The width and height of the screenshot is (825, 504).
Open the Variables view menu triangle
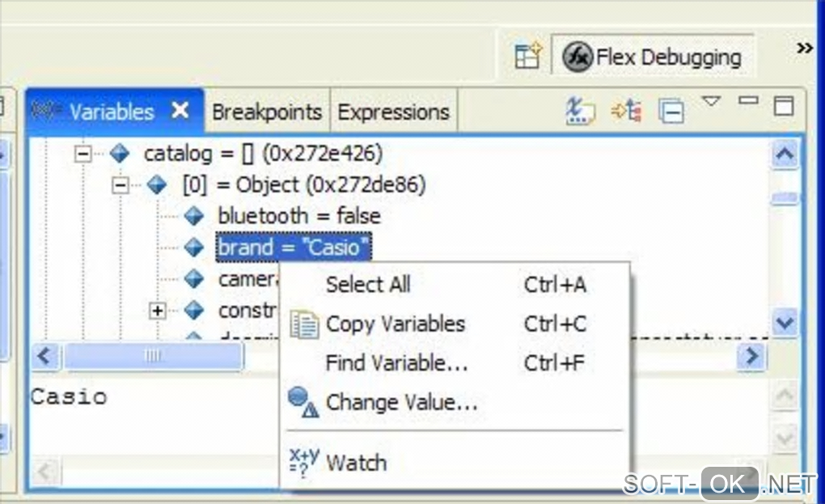tap(710, 102)
